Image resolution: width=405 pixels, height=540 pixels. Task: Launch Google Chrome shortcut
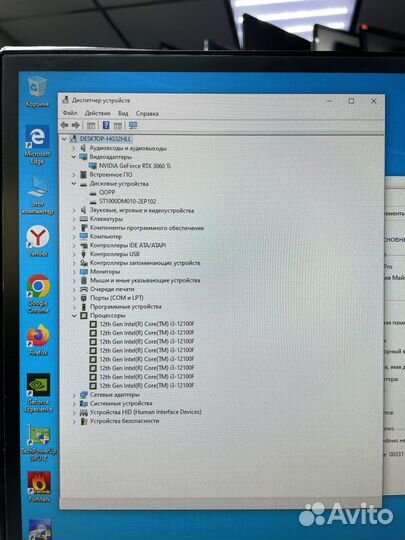tap(38, 293)
